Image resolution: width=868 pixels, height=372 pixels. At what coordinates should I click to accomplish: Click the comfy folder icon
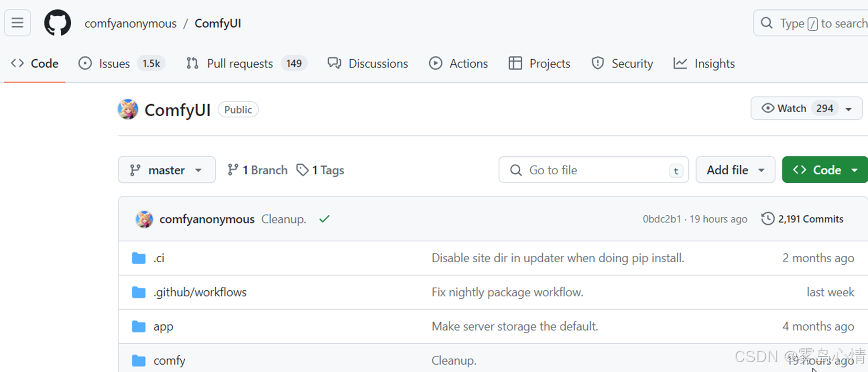[x=139, y=360]
